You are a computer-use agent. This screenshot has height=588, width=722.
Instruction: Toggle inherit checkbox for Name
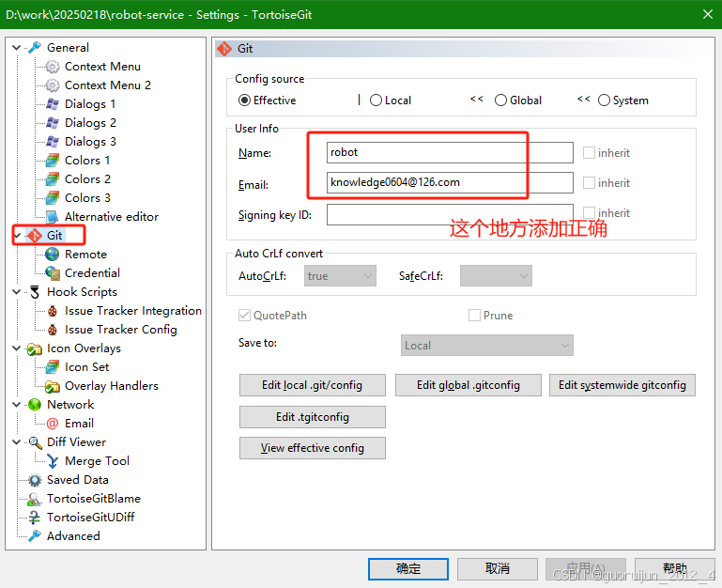589,153
